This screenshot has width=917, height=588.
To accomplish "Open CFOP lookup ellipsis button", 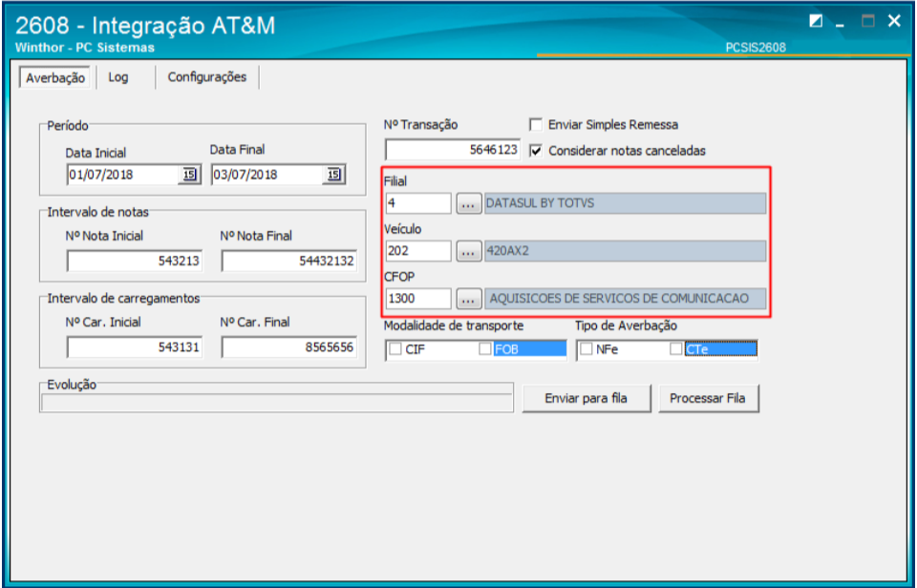I will coord(468,299).
